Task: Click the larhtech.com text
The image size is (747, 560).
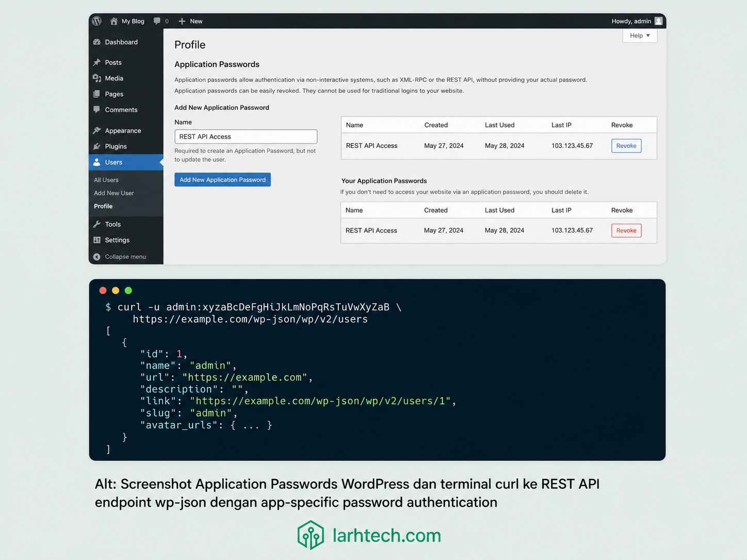Action: tap(387, 535)
